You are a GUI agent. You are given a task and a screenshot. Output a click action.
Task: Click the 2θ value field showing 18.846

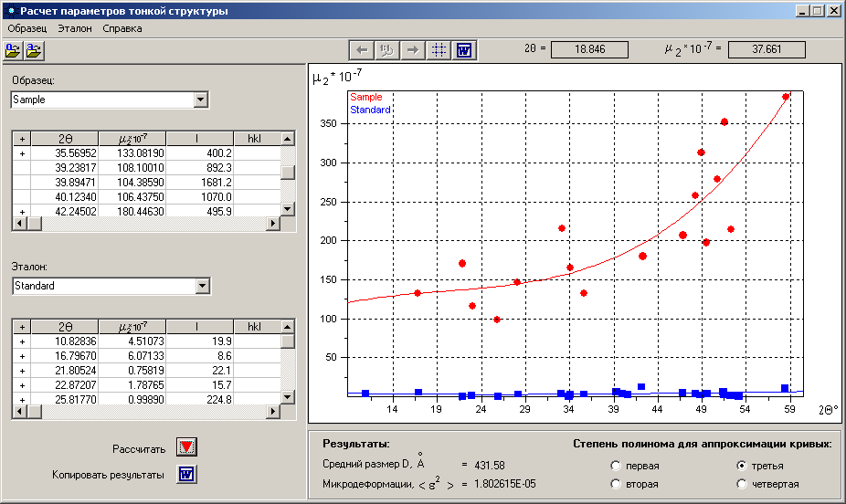click(590, 49)
